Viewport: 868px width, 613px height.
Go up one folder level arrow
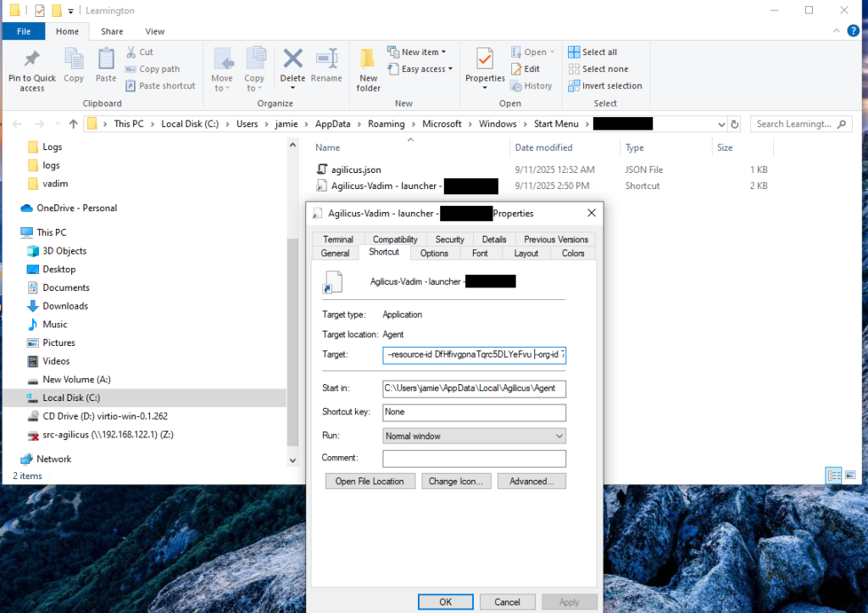pos(73,124)
